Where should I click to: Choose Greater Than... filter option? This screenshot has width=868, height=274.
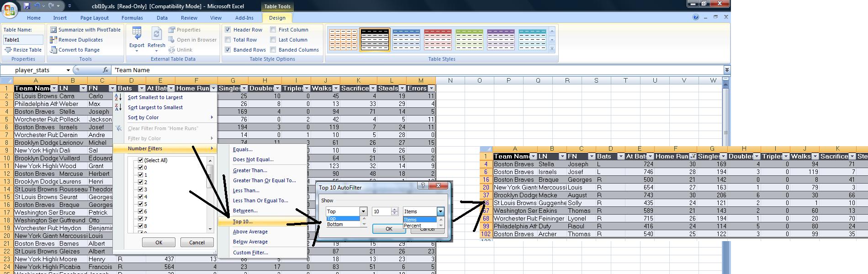(x=250, y=170)
